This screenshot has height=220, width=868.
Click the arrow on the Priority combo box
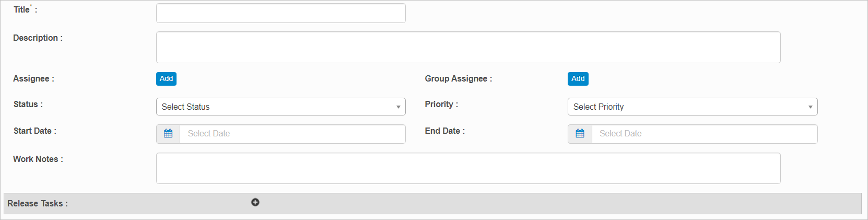point(810,107)
